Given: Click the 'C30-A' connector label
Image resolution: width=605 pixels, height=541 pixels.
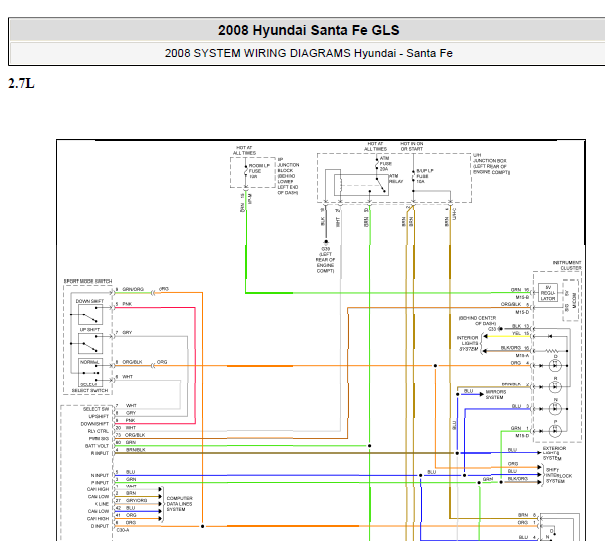Looking at the screenshot, I should point(123,530).
